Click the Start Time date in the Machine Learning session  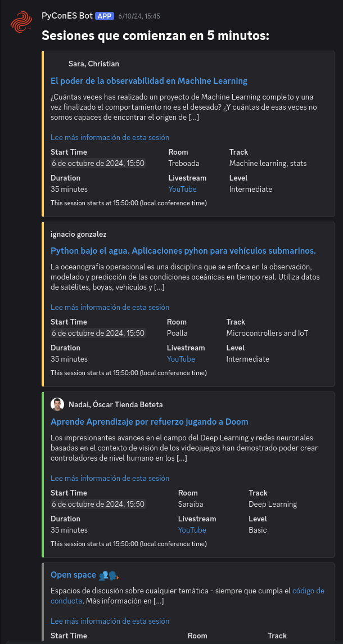(x=98, y=163)
